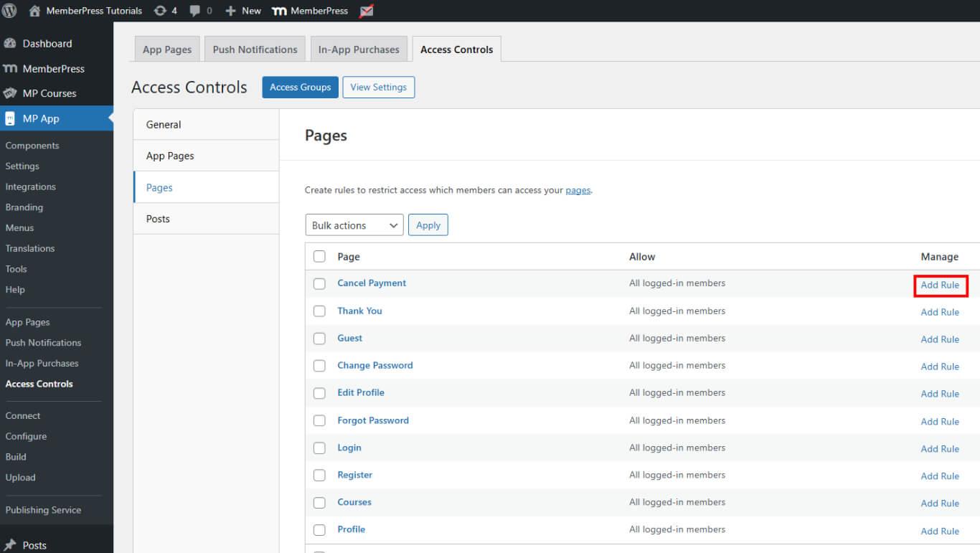
Task: Open MP Courses in the sidebar
Action: (49, 93)
